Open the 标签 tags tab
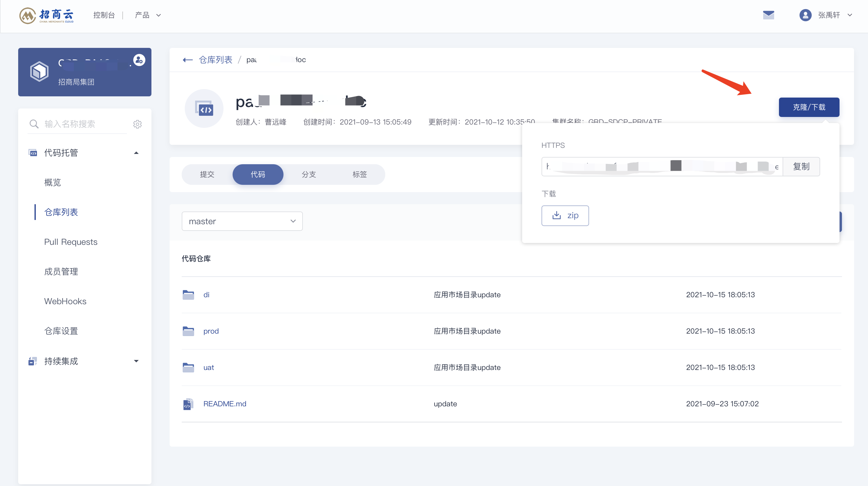 pos(359,175)
